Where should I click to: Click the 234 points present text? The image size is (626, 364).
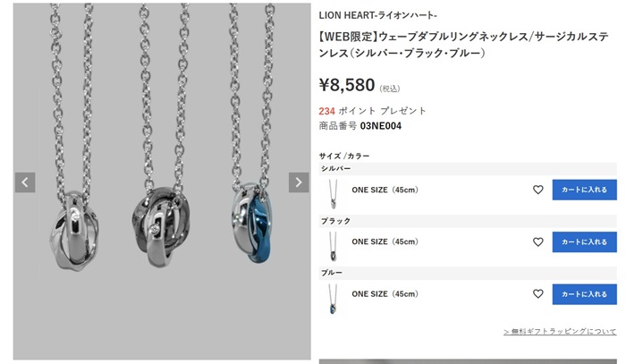(372, 111)
